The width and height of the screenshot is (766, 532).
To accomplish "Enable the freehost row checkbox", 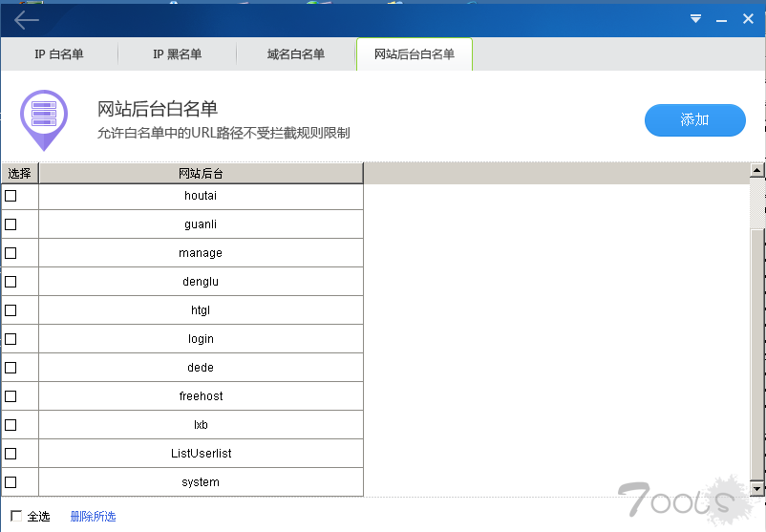I will 11,396.
